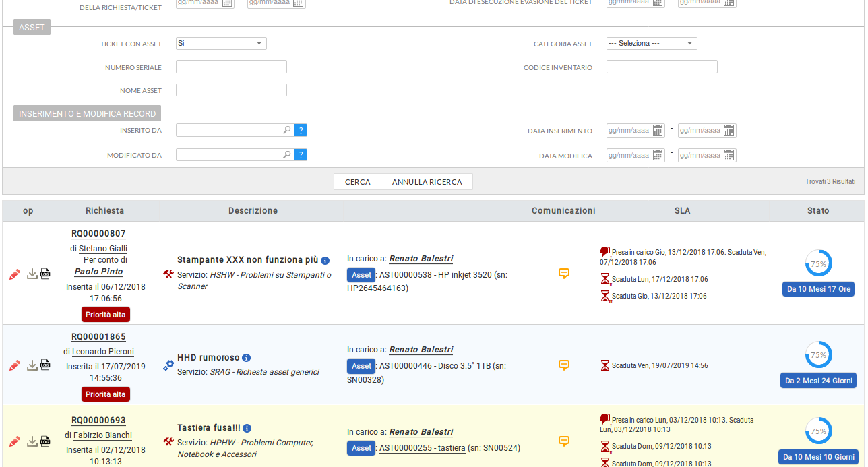Open log icon for RQ00001865
This screenshot has width=868, height=467.
tap(45, 365)
